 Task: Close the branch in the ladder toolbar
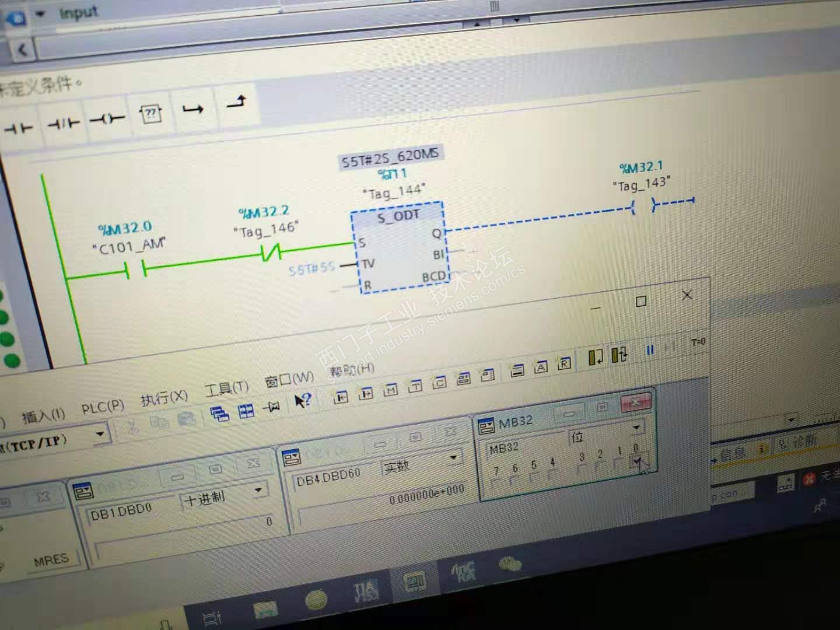[236, 101]
